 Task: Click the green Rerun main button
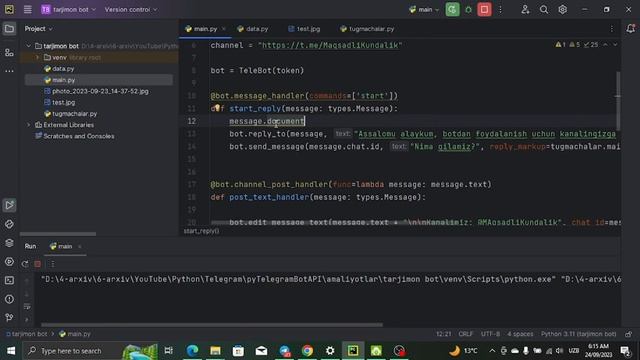click(452, 9)
